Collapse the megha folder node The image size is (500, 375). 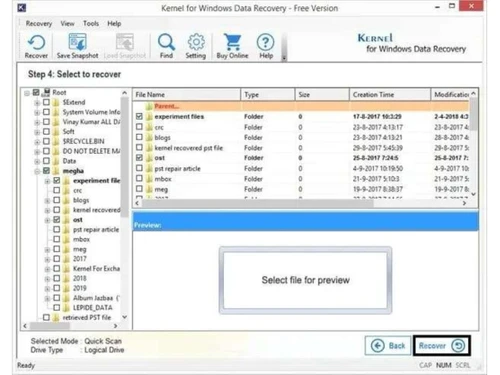point(37,171)
